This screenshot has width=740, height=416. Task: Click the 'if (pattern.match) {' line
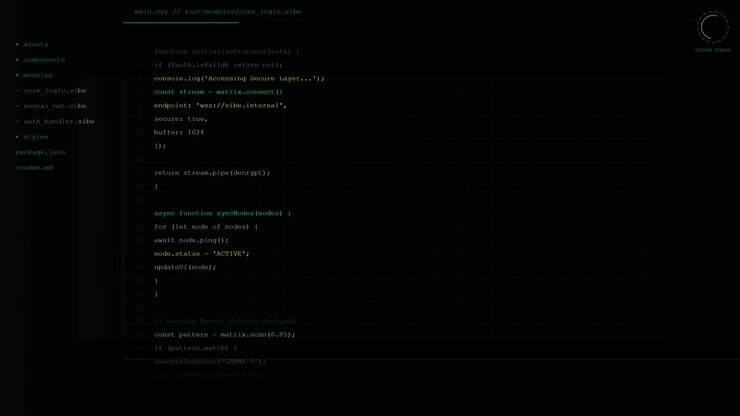pyautogui.click(x=195, y=348)
